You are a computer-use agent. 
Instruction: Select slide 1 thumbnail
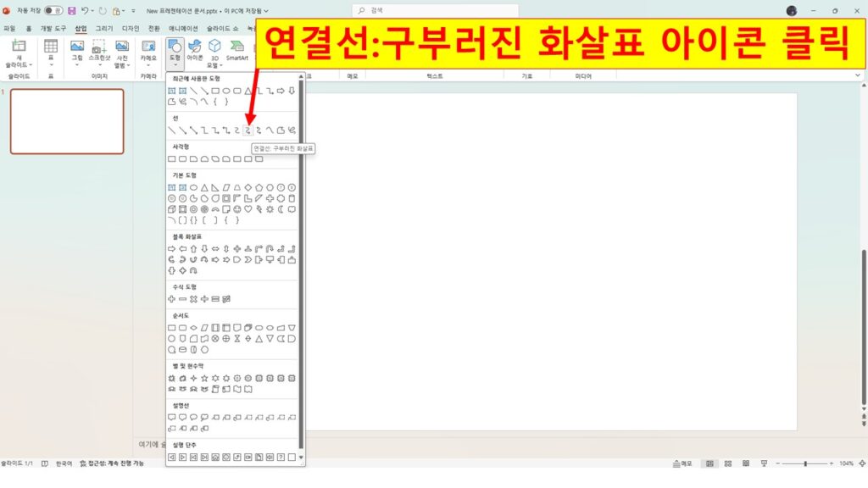pos(67,121)
